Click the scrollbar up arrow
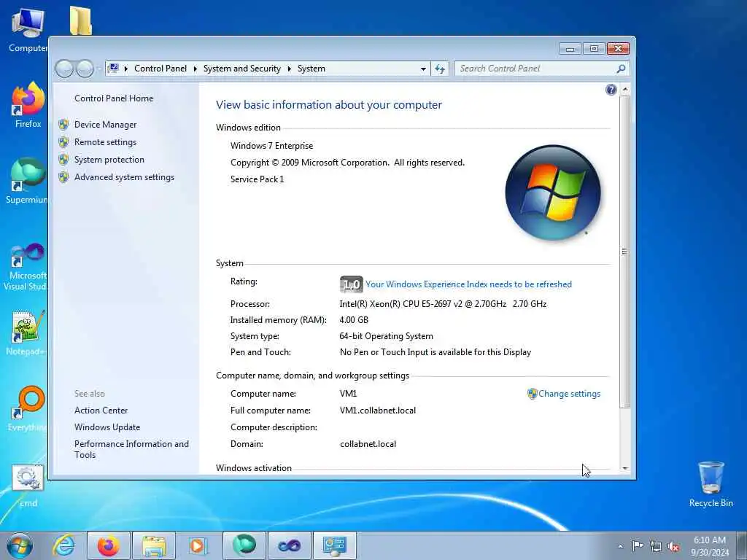The width and height of the screenshot is (747, 560). (x=625, y=90)
